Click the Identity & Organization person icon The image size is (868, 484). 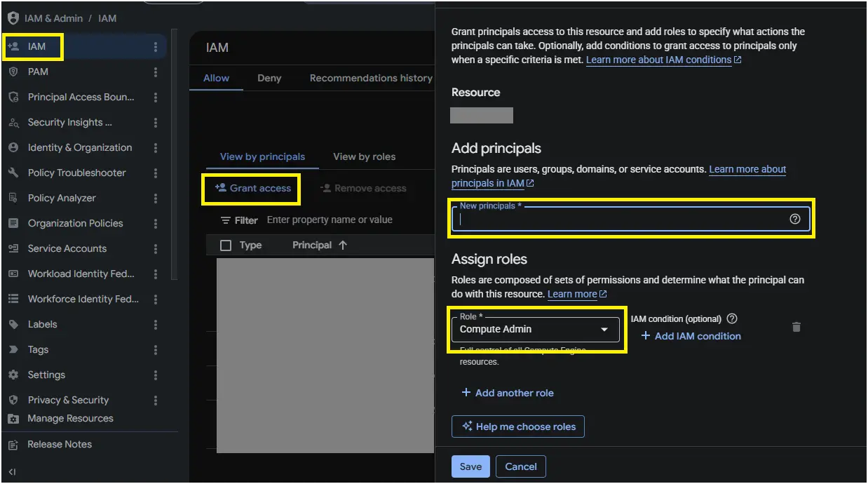13,147
